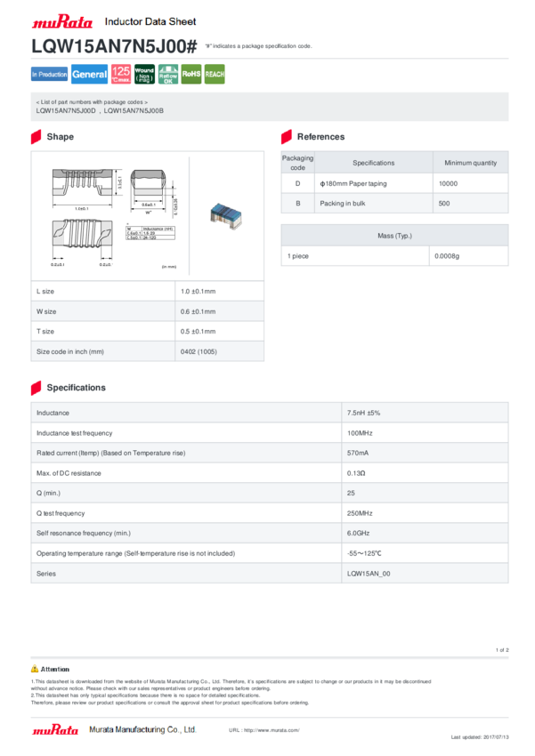Click the inductor dimension drawing
Image resolution: width=535 pixels, height=756 pixels.
click(114, 218)
